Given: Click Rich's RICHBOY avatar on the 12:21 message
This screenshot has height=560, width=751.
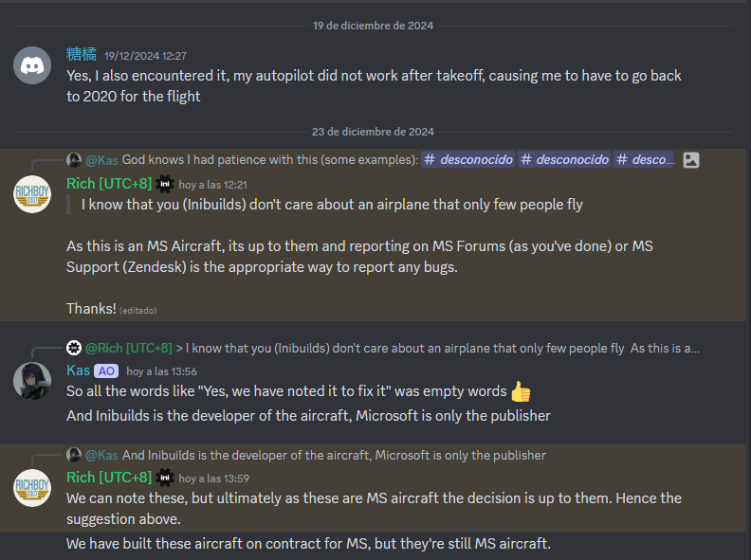Looking at the screenshot, I should pos(32,194).
